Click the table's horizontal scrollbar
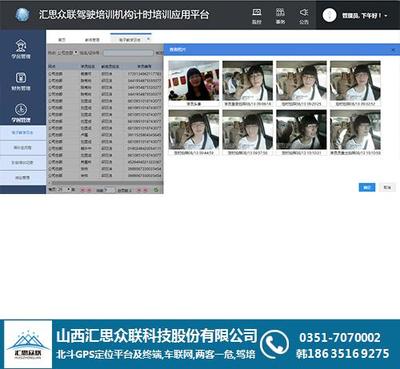 (x=105, y=183)
